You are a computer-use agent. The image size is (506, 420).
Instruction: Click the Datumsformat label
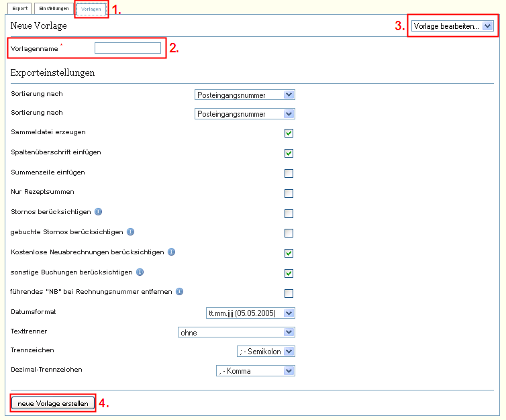(34, 311)
